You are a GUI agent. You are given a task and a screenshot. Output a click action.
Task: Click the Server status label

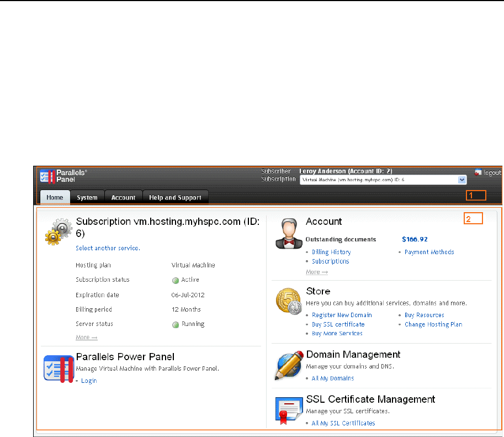(94, 324)
